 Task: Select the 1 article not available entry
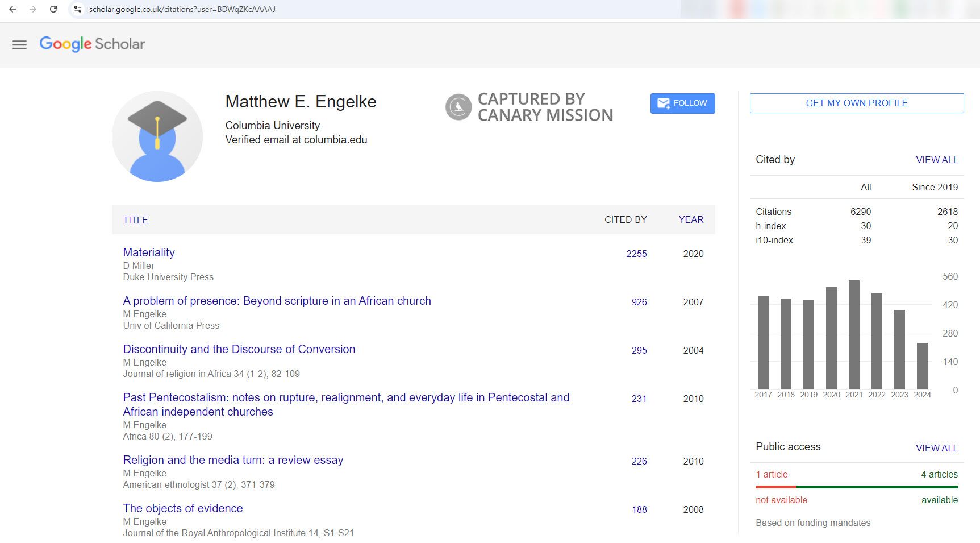pos(772,474)
